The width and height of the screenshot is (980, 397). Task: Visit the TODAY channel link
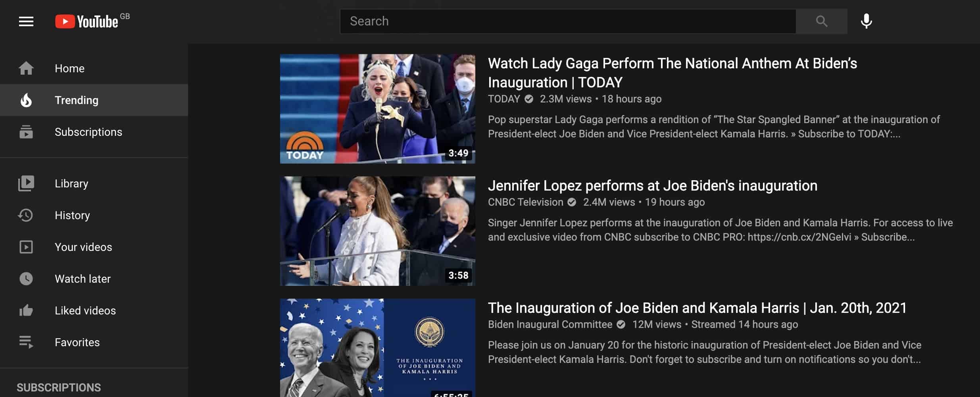pos(504,99)
